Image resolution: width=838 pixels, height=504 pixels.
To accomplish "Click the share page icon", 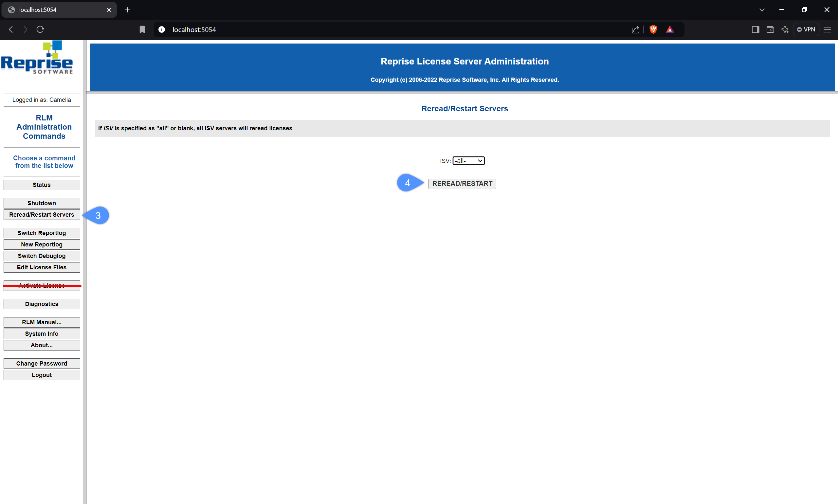I will [x=635, y=29].
